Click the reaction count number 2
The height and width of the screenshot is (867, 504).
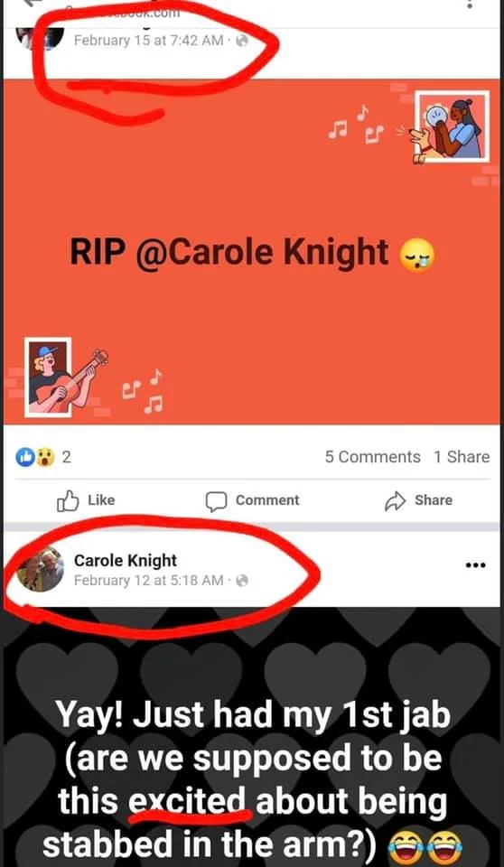click(66, 457)
